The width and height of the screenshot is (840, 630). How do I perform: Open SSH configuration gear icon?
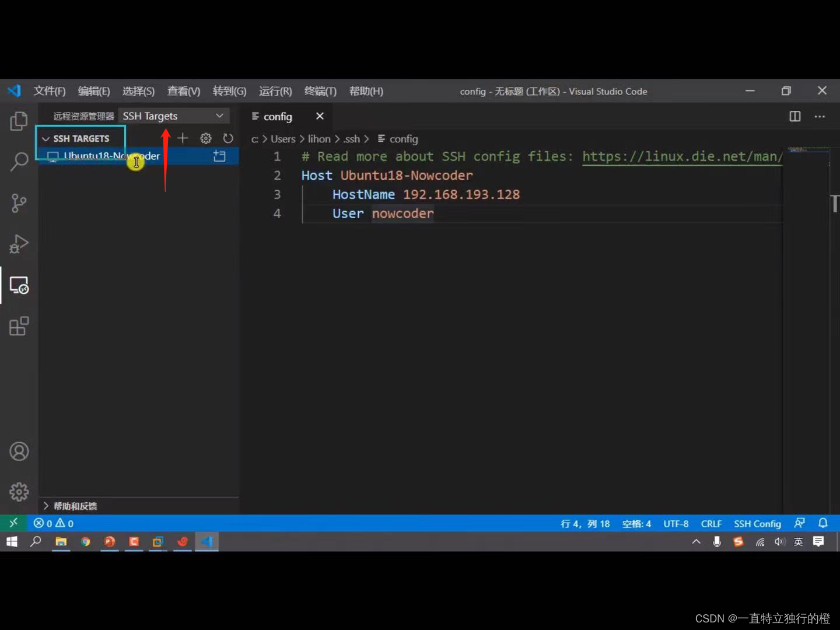pyautogui.click(x=205, y=138)
